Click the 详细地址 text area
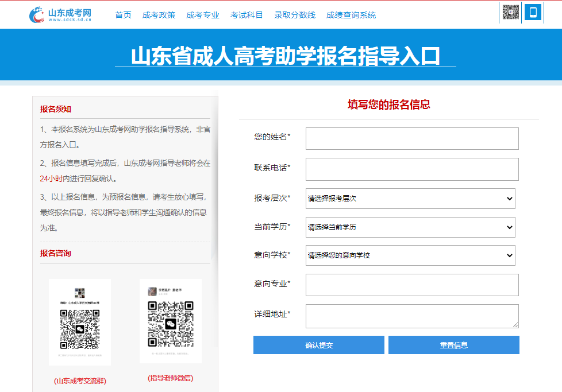The height and width of the screenshot is (392, 562). coord(412,316)
